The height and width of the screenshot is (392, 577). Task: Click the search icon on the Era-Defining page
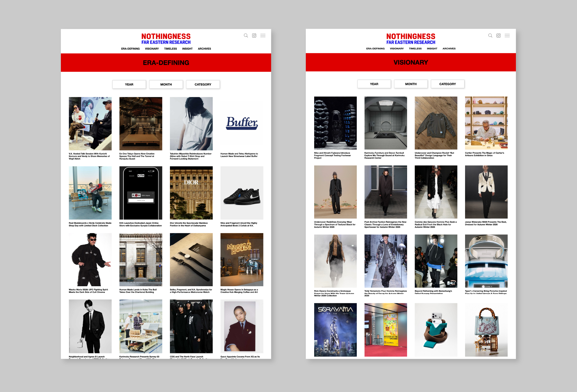point(246,35)
